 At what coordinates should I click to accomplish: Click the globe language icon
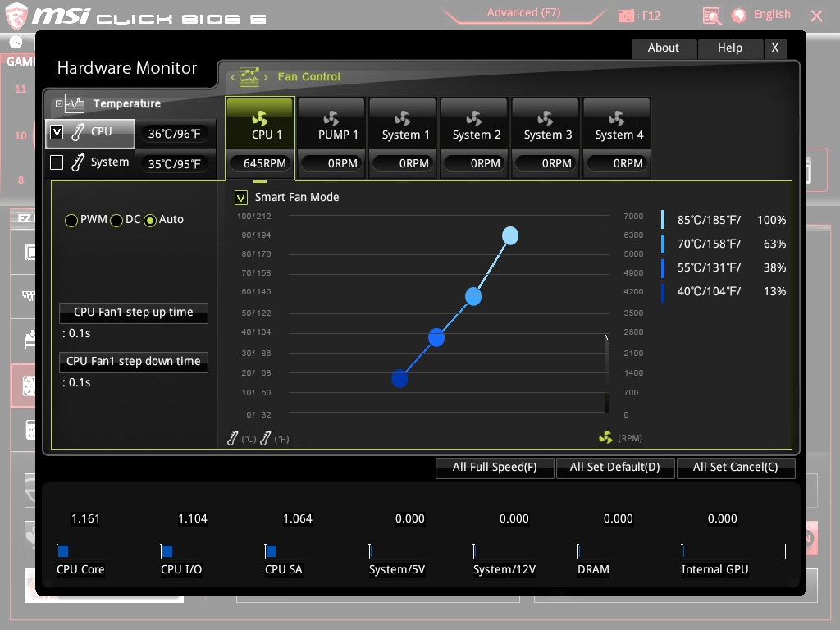click(x=739, y=15)
